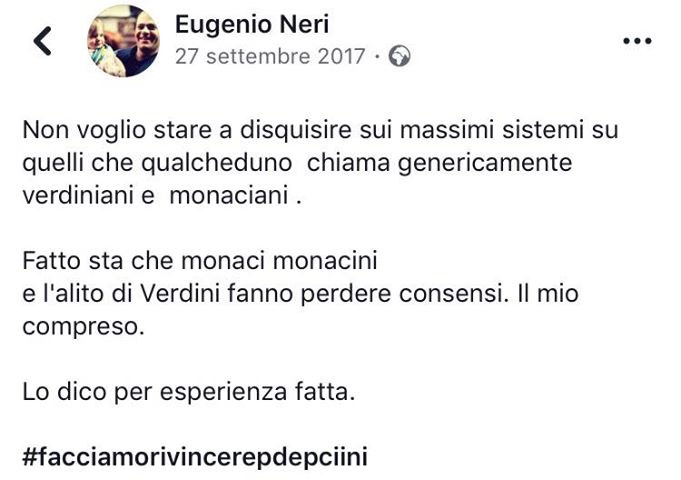Viewport: 681px width, 480px height.
Task: Click the word "monaciani" in the post
Action: (229, 196)
